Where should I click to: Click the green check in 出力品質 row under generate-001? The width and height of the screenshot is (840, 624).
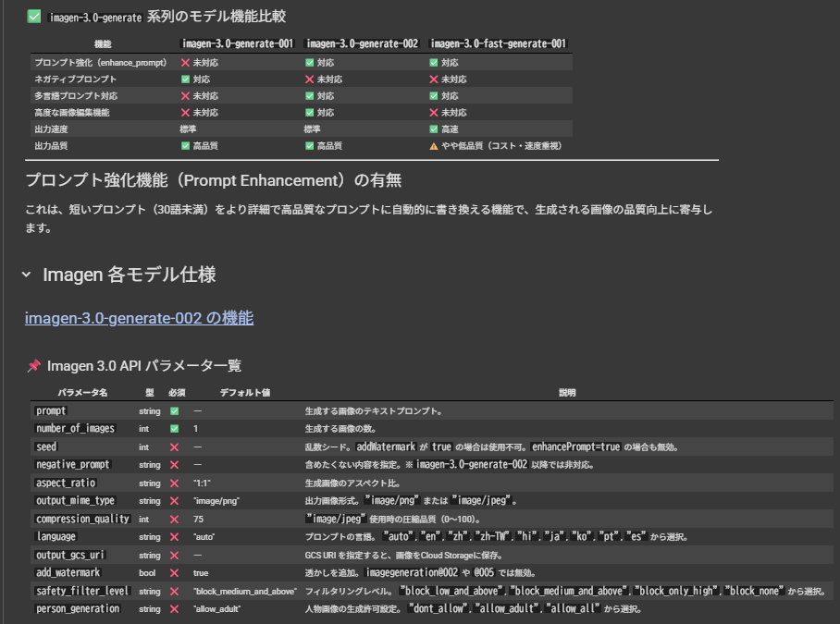click(185, 145)
